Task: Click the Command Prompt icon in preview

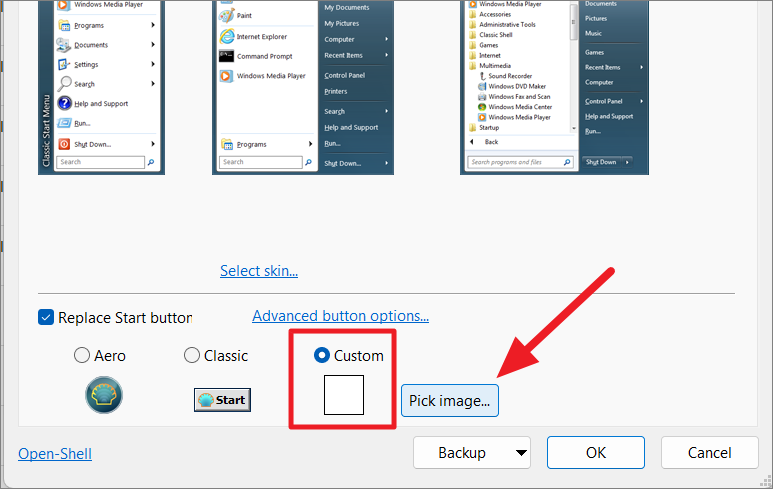Action: 227,55
